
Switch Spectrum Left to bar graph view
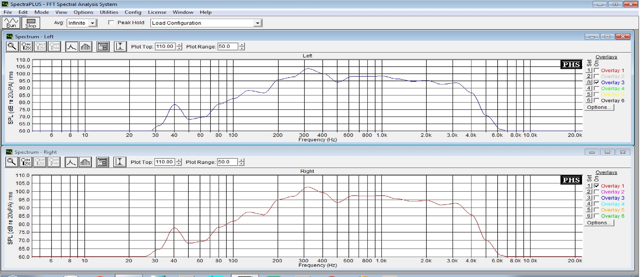pyautogui.click(x=86, y=46)
